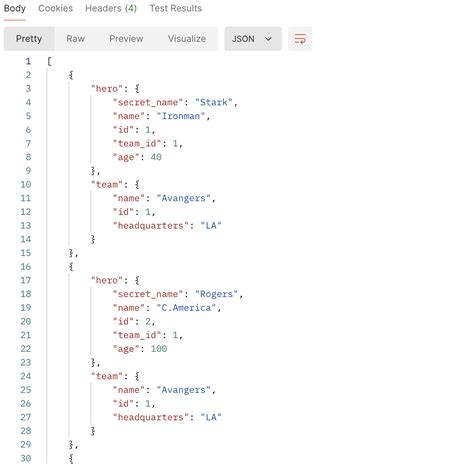Click the "C.America" value
The image size is (474, 464).
pyautogui.click(x=186, y=308)
